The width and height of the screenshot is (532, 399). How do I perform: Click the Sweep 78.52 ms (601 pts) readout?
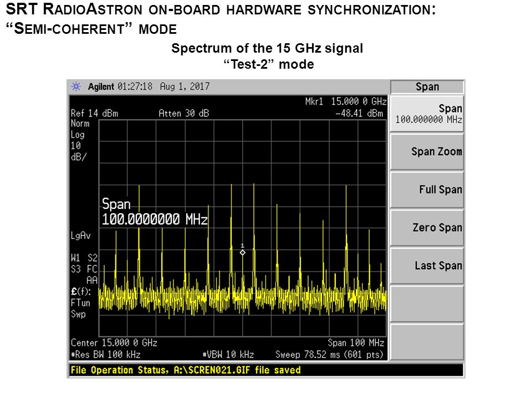(329, 355)
